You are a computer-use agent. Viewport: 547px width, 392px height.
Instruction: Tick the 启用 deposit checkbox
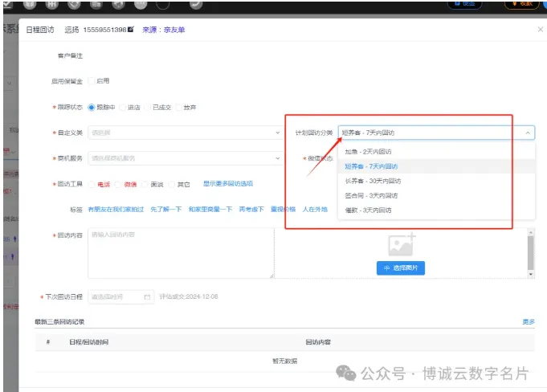[91, 81]
